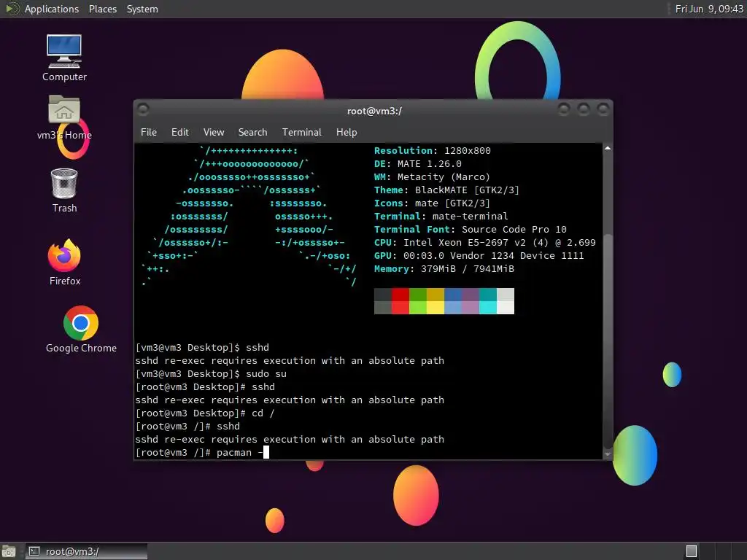Image resolution: width=747 pixels, height=560 pixels.
Task: Click the clock showing Fri Jun 9, 09:43
Action: tap(709, 9)
